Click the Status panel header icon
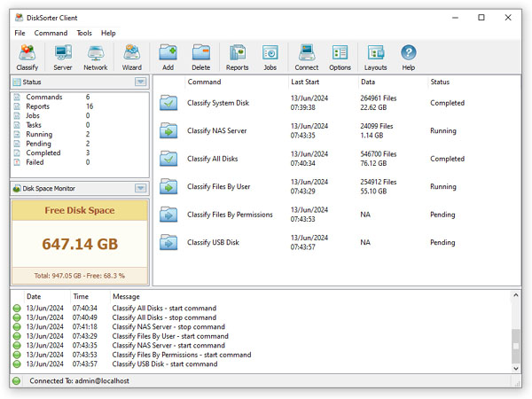The height and width of the screenshot is (399, 532). click(x=17, y=82)
